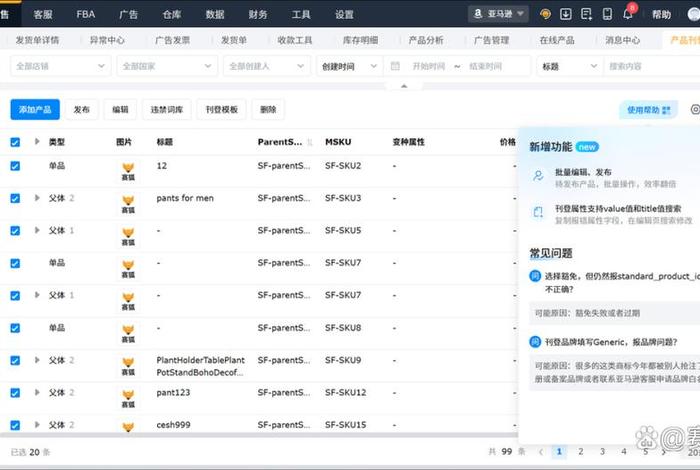The height and width of the screenshot is (470, 700).
Task: Click the sort icon on ParentS column
Action: coord(310,142)
